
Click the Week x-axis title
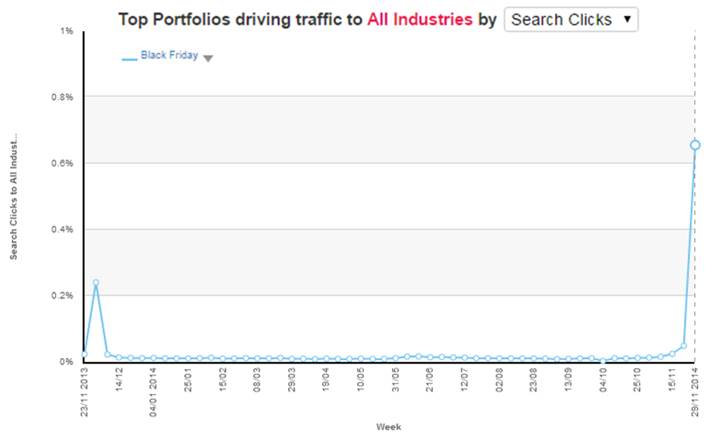coord(389,426)
